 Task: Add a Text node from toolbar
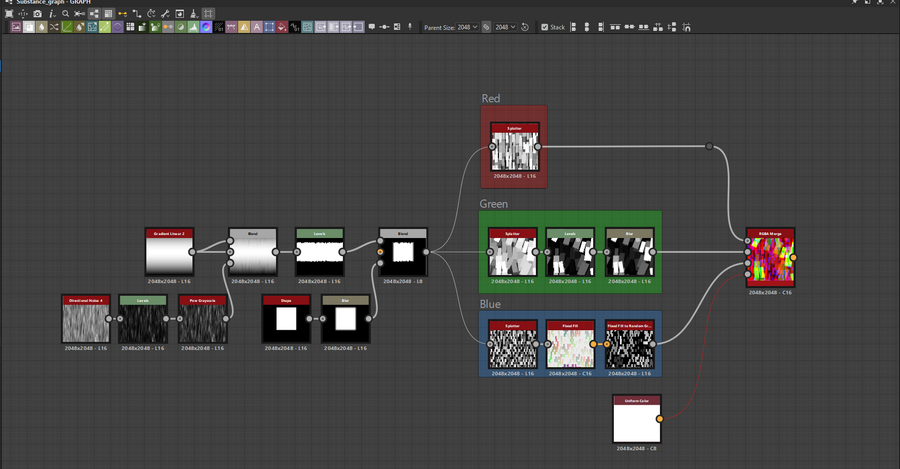click(x=257, y=27)
